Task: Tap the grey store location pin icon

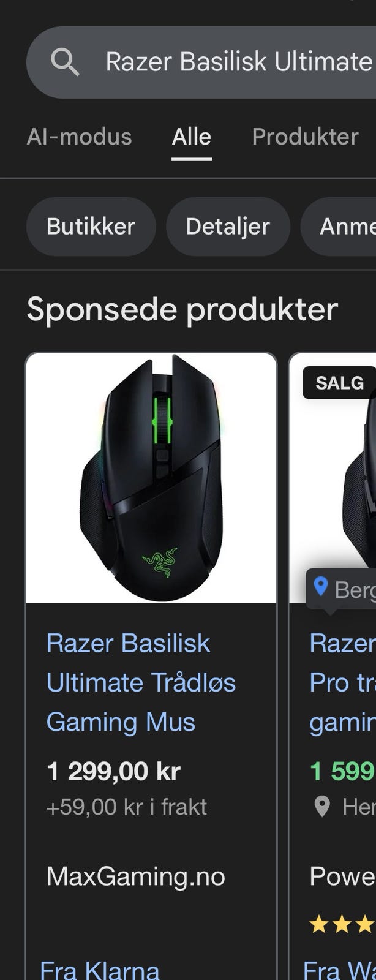Action: tap(321, 807)
